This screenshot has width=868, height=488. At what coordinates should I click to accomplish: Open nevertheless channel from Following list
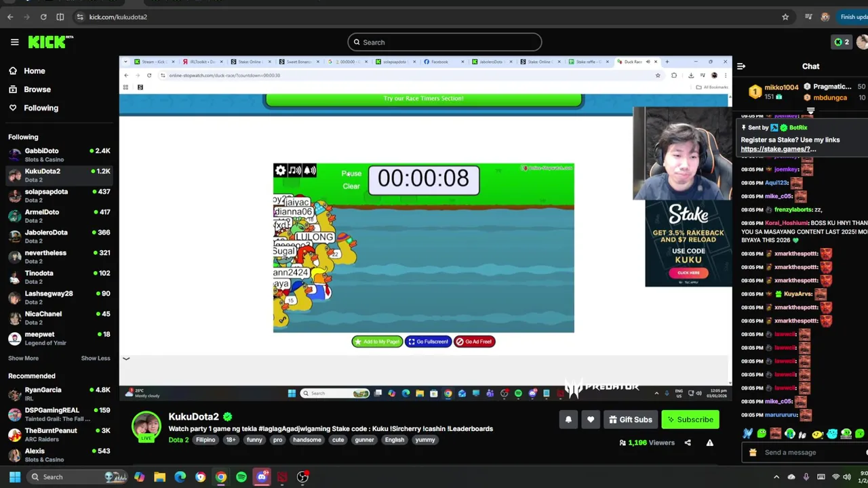pos(59,256)
